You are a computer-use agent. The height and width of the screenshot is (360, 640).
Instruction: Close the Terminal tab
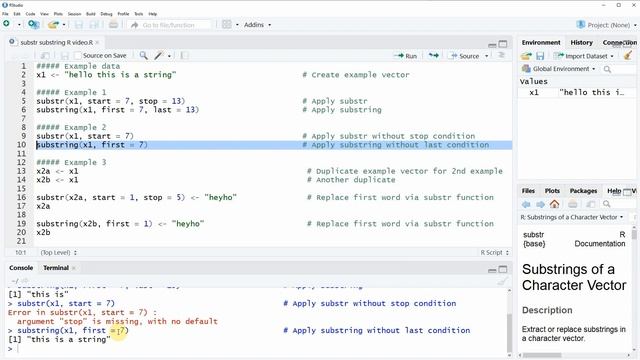click(x=74, y=268)
